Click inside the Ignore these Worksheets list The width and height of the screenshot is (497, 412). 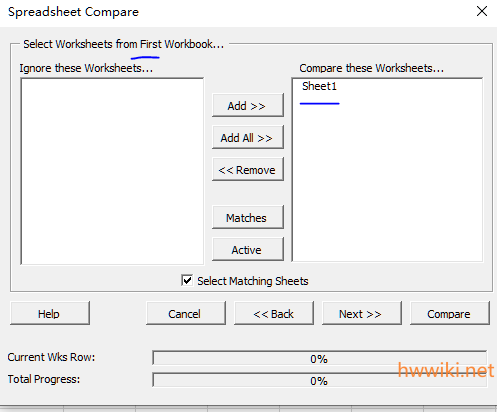tap(112, 171)
